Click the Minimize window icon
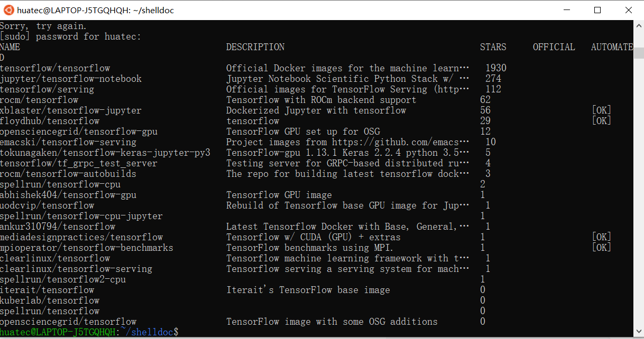644x339 pixels. (x=567, y=10)
